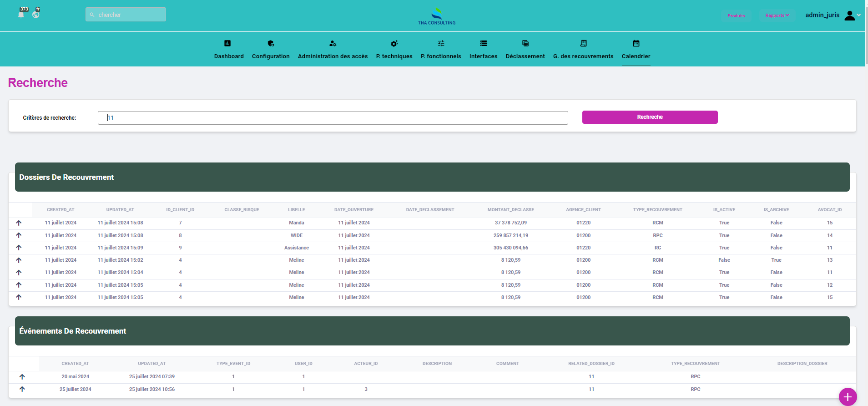Click the Produits button
The height and width of the screenshot is (406, 868).
tap(736, 15)
